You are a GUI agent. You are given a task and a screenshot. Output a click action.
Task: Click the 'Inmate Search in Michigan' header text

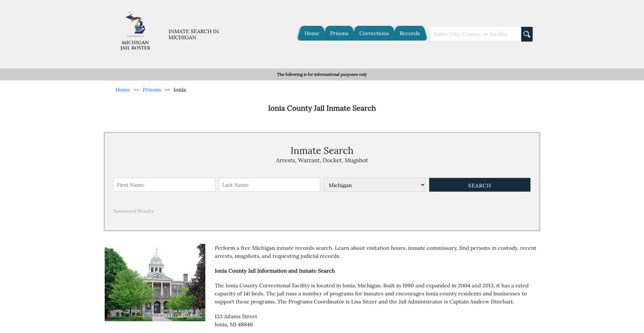[x=194, y=34]
